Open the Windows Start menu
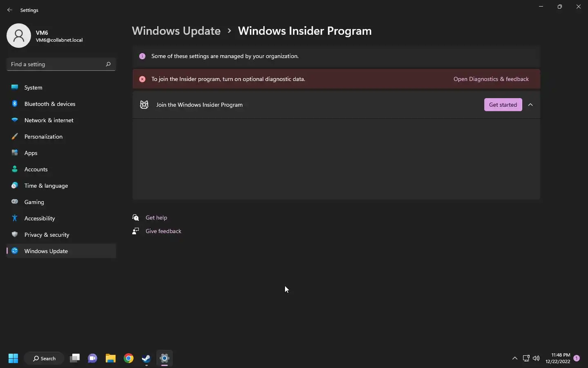This screenshot has height=368, width=588. click(13, 359)
